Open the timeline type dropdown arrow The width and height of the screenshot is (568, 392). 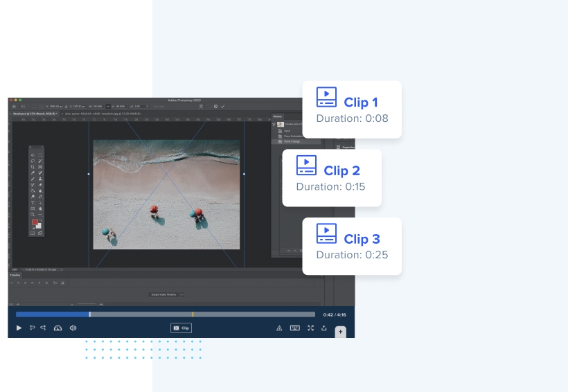[182, 294]
